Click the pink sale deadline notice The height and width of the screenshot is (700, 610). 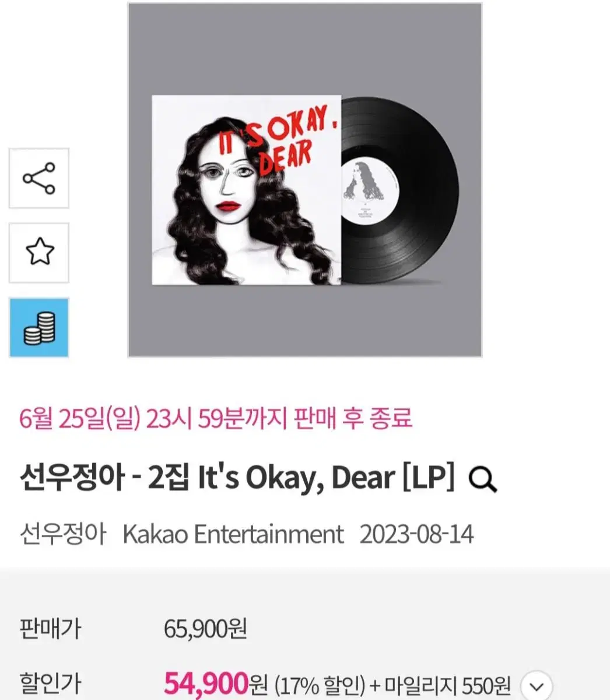216,418
